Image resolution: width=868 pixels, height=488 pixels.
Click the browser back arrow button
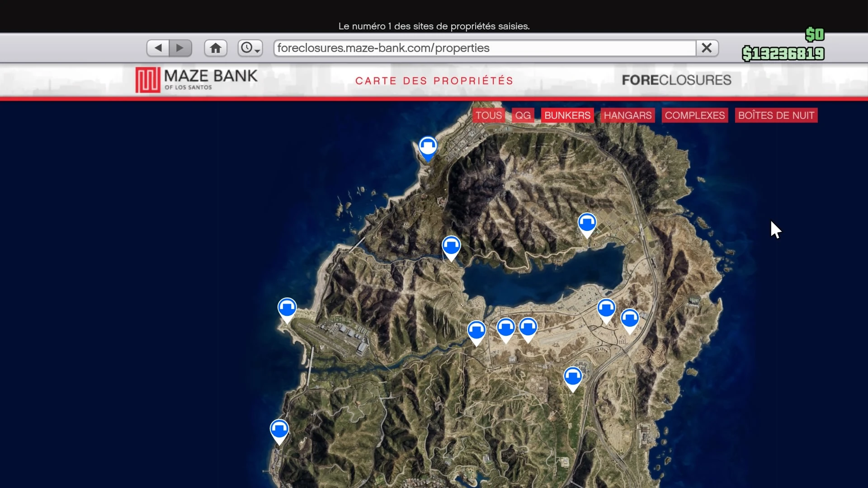tap(158, 48)
